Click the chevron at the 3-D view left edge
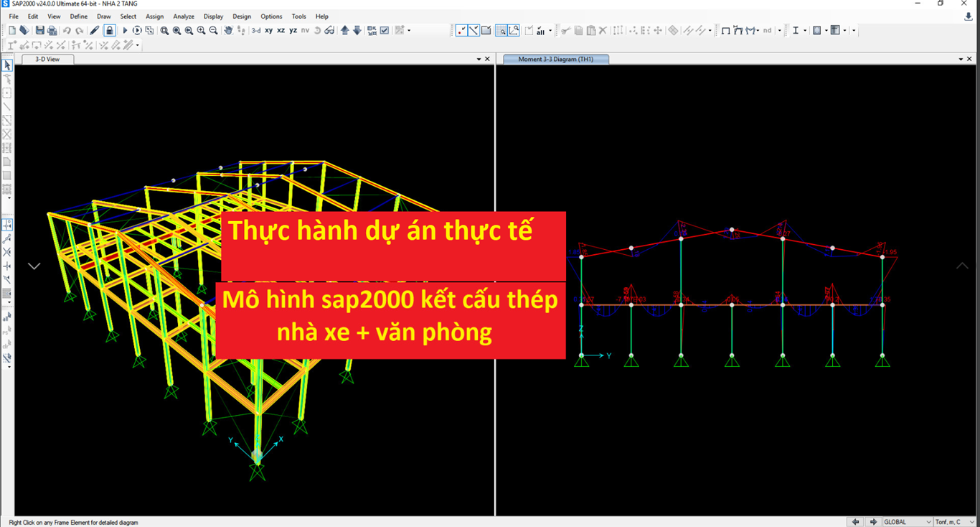Image resolution: width=980 pixels, height=527 pixels. (34, 266)
